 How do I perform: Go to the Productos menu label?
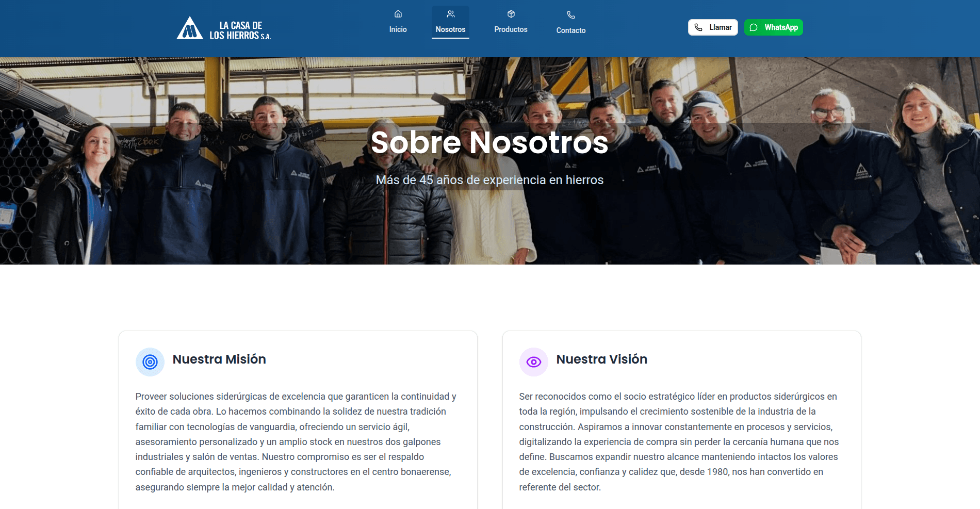click(x=511, y=29)
